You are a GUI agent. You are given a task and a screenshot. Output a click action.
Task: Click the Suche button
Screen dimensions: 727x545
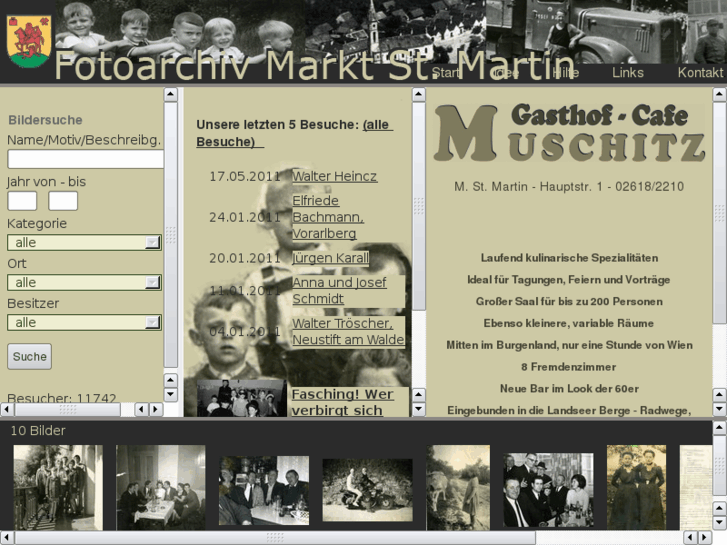click(30, 356)
